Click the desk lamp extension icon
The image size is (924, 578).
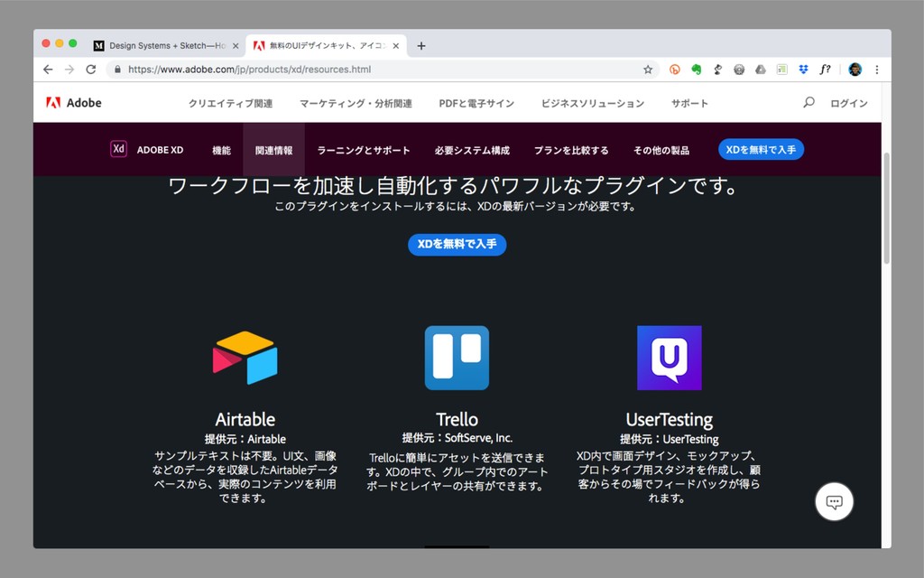point(717,70)
